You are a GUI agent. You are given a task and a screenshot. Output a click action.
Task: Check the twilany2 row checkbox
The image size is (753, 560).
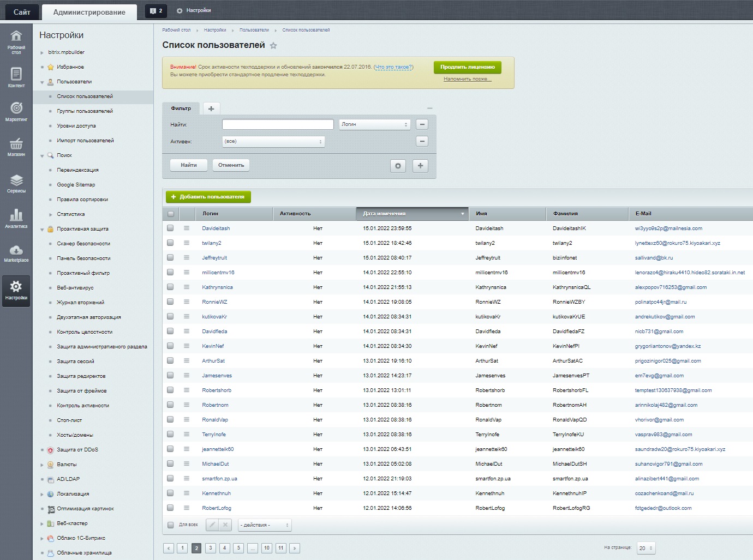(x=170, y=243)
